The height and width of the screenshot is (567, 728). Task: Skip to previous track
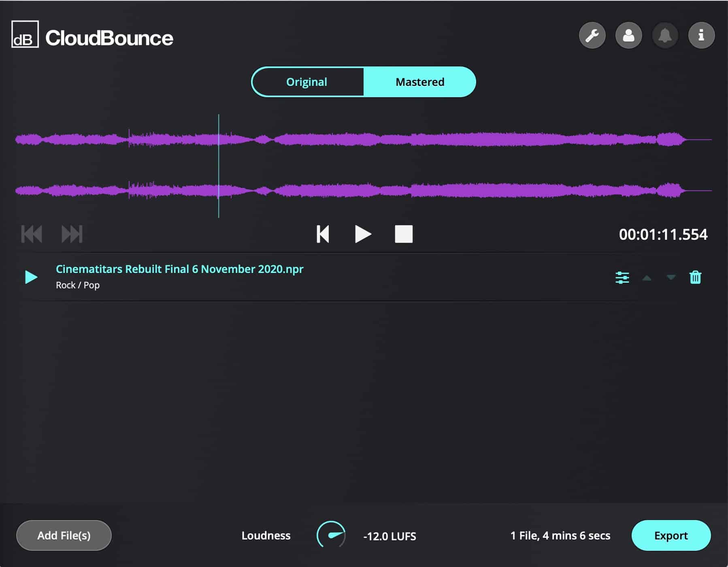32,234
